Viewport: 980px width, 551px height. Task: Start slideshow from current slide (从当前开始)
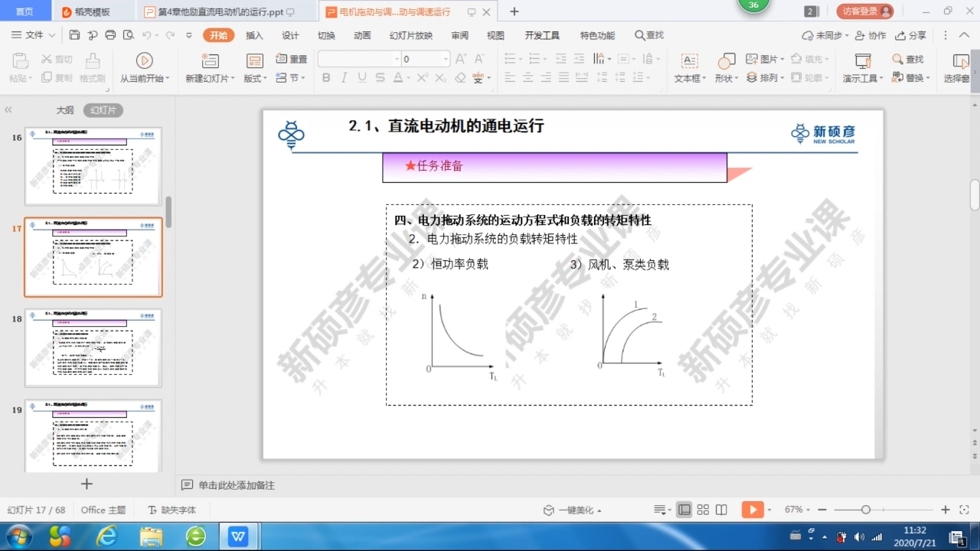point(145,67)
